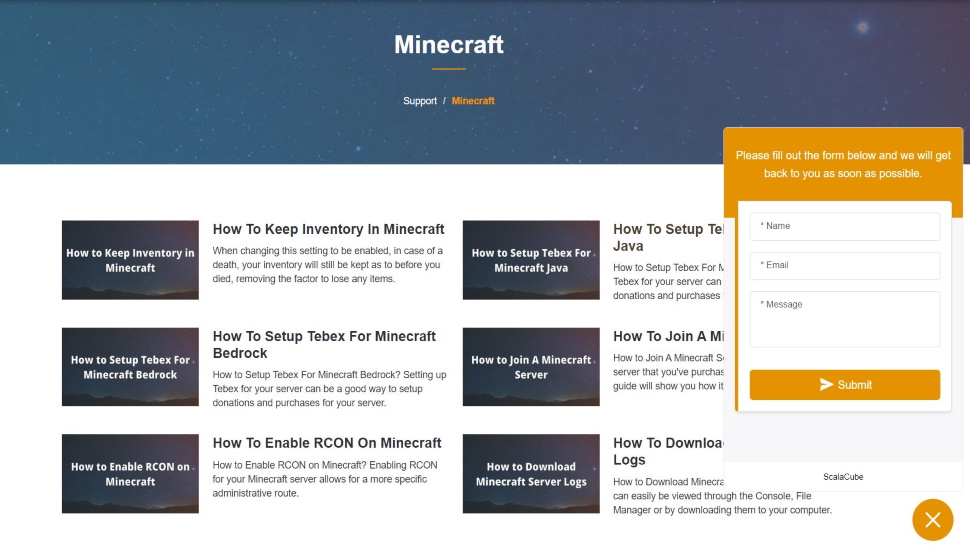The image size is (970, 546).
Task: Submit the contact form
Action: coord(844,385)
